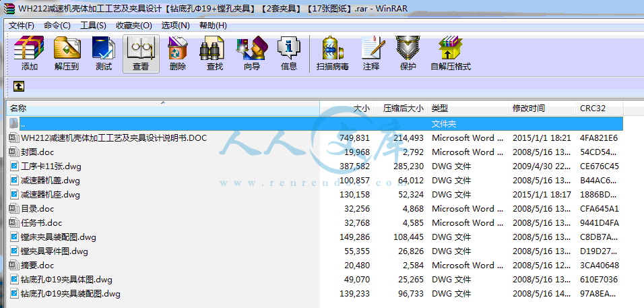The width and height of the screenshot is (644, 308).
Task: Go up one folder level arrow
Action: point(19,86)
